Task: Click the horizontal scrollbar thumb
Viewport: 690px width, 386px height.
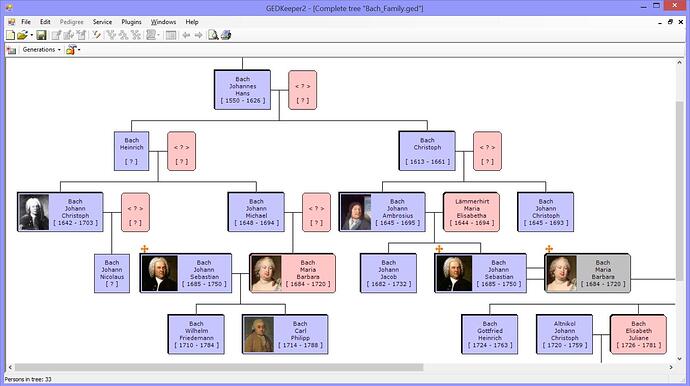Action: coord(219,367)
